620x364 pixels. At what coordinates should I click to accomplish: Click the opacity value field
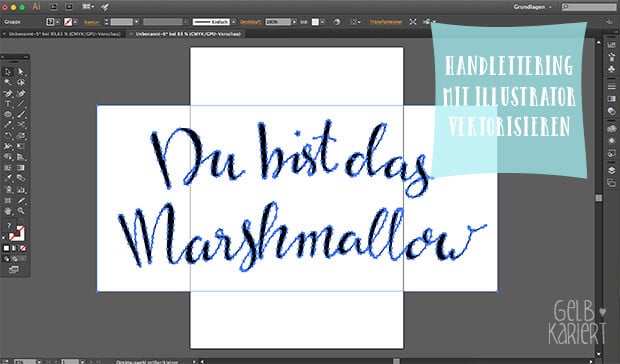pyautogui.click(x=278, y=22)
